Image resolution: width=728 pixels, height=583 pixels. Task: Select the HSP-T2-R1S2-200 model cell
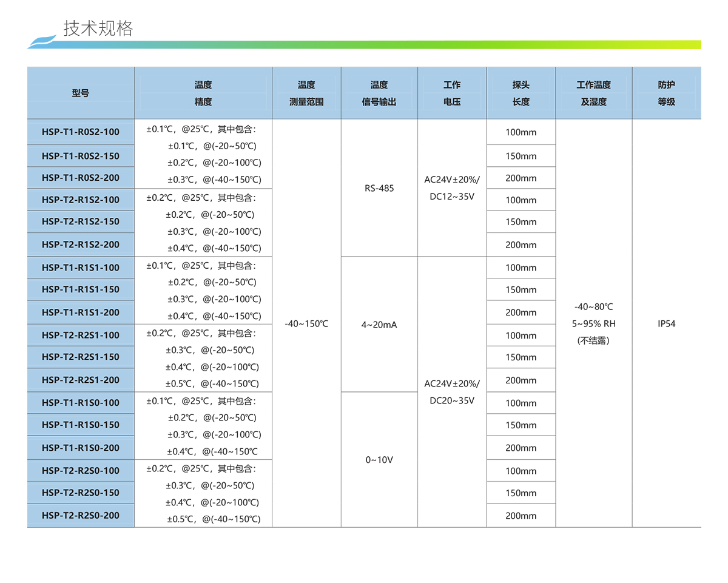tap(81, 244)
